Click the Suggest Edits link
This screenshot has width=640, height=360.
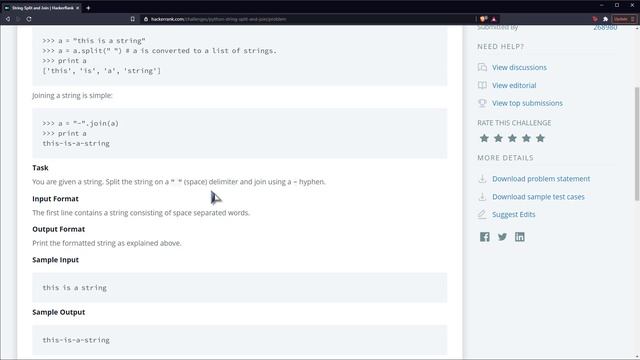pos(513,214)
